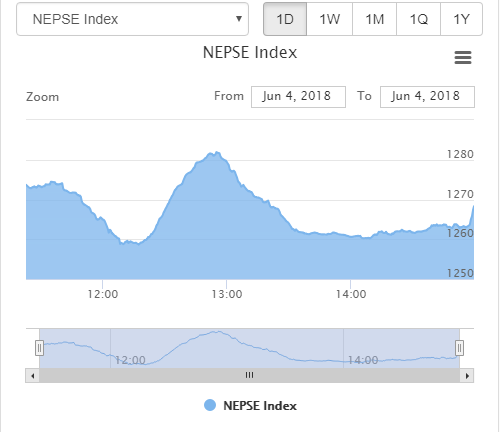500x432 pixels.
Task: Click the 12:00 x-axis label
Action: [103, 294]
